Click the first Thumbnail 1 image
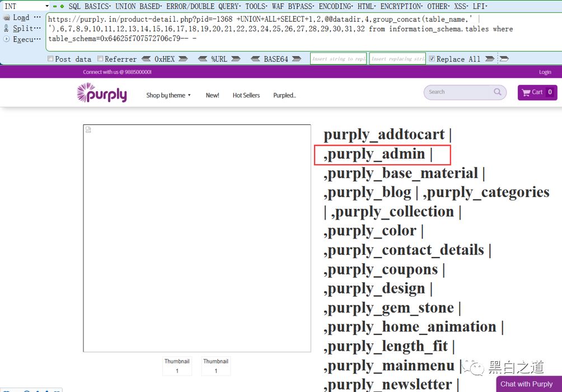 click(177, 366)
